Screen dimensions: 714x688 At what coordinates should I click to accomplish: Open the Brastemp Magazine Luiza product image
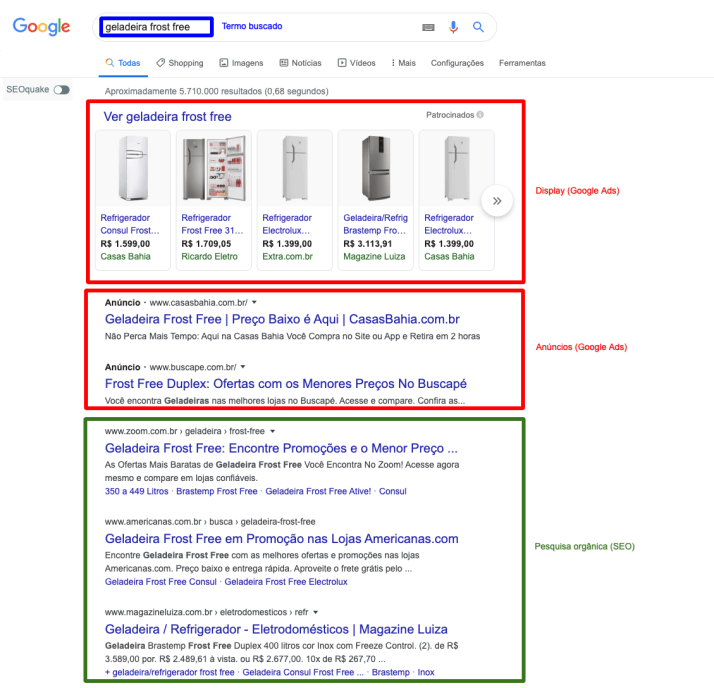(x=376, y=168)
